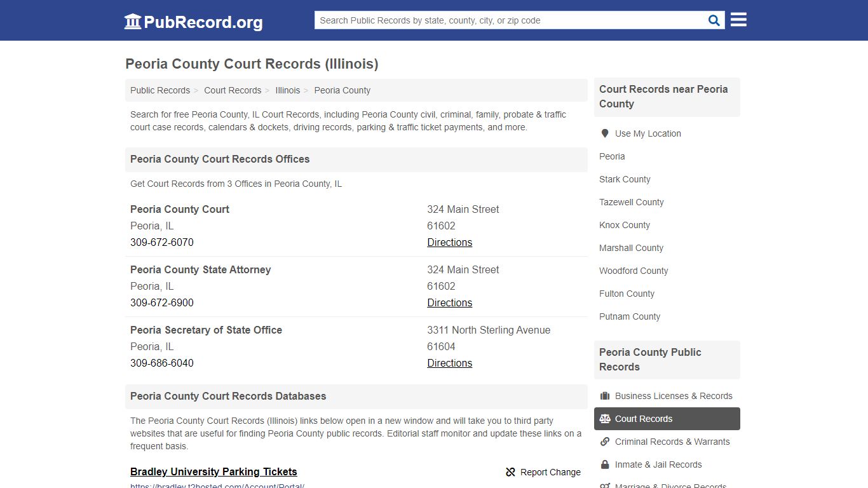Click the Peoria County Public Records heading

[650, 359]
